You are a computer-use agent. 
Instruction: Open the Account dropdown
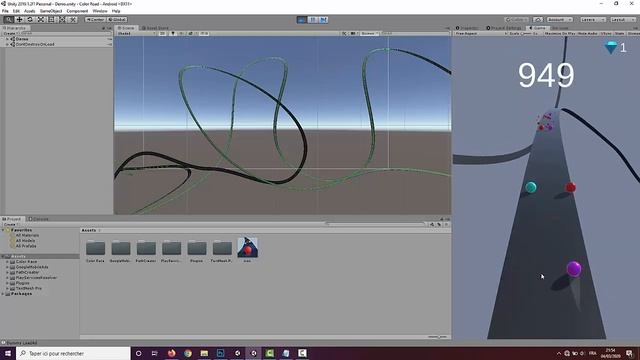560,20
